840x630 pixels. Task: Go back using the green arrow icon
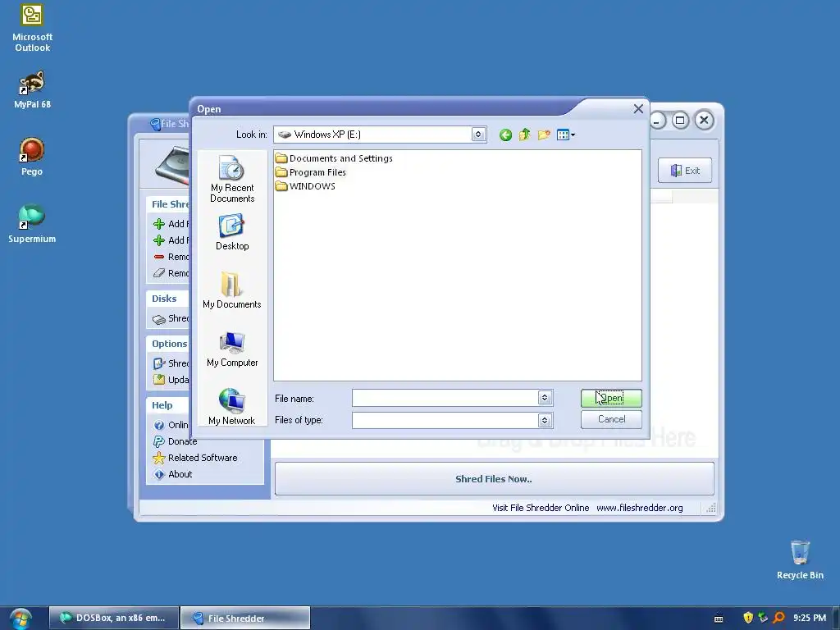[x=505, y=135]
